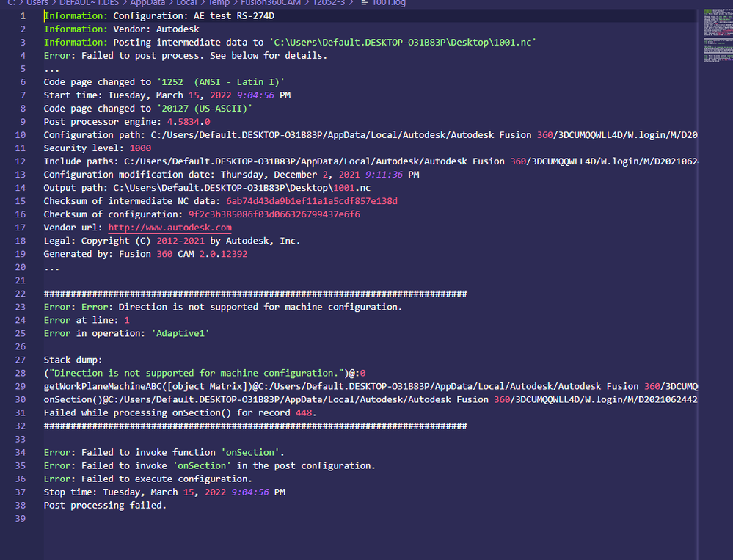Screen dimensions: 733x560
Task: Select line number 23 in the gutter
Action: coord(20,307)
